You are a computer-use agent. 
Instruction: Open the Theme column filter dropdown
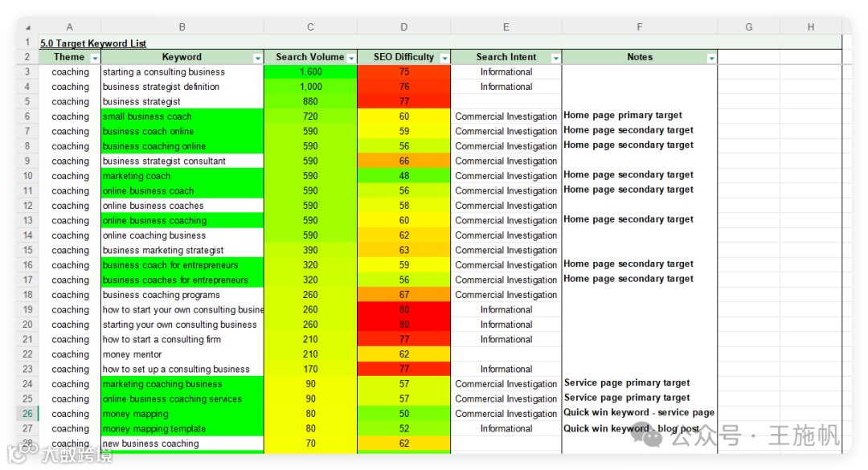(x=95, y=58)
